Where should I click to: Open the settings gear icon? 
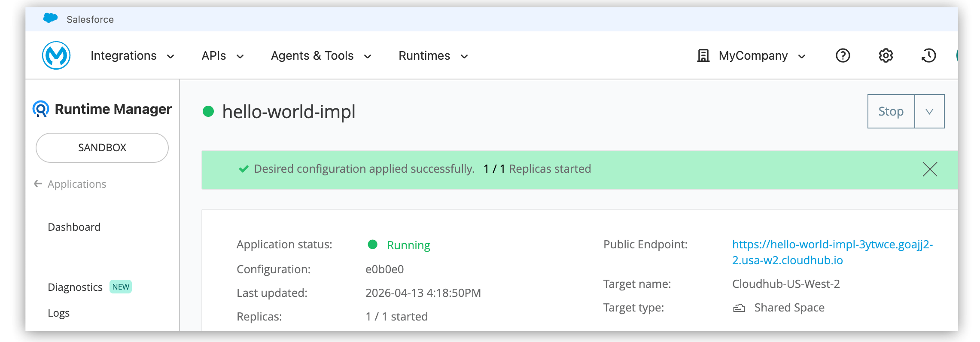click(886, 55)
